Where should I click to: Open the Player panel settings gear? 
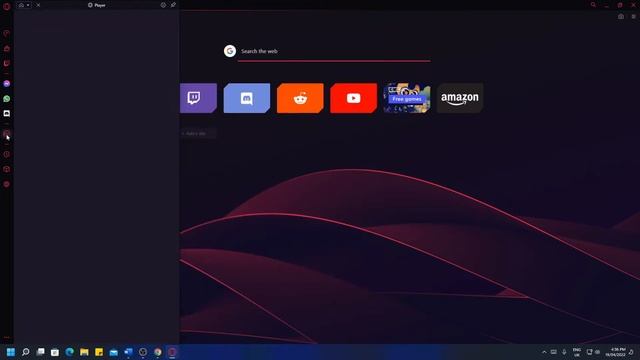point(163,5)
